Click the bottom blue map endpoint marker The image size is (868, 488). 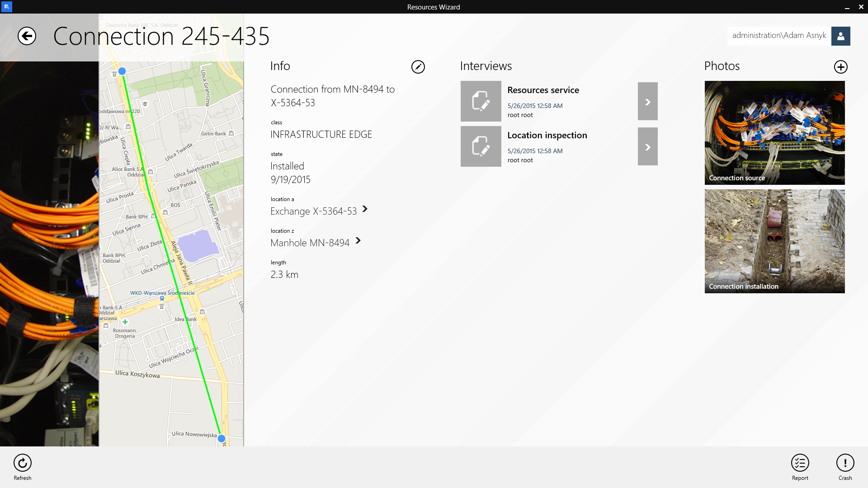[221, 438]
